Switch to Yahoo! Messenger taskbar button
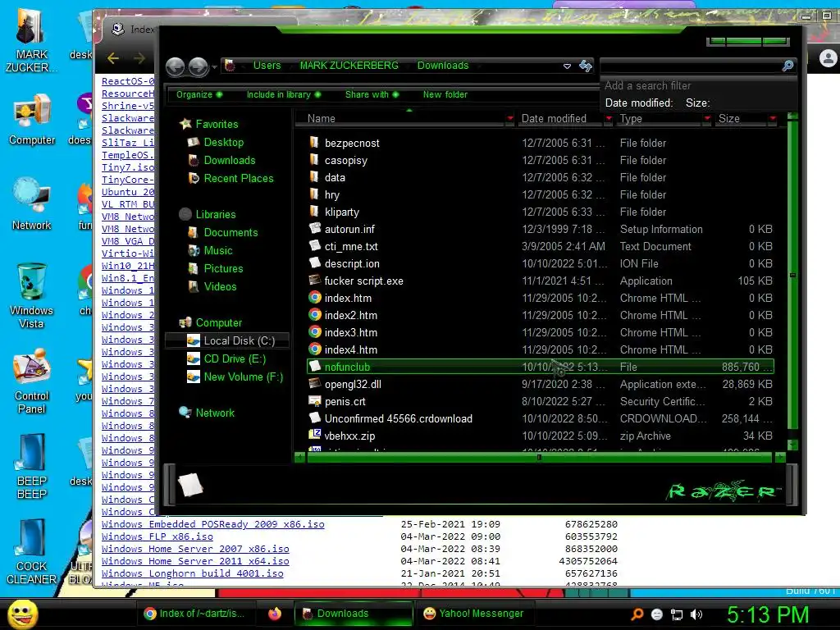This screenshot has width=840, height=630. click(x=473, y=614)
